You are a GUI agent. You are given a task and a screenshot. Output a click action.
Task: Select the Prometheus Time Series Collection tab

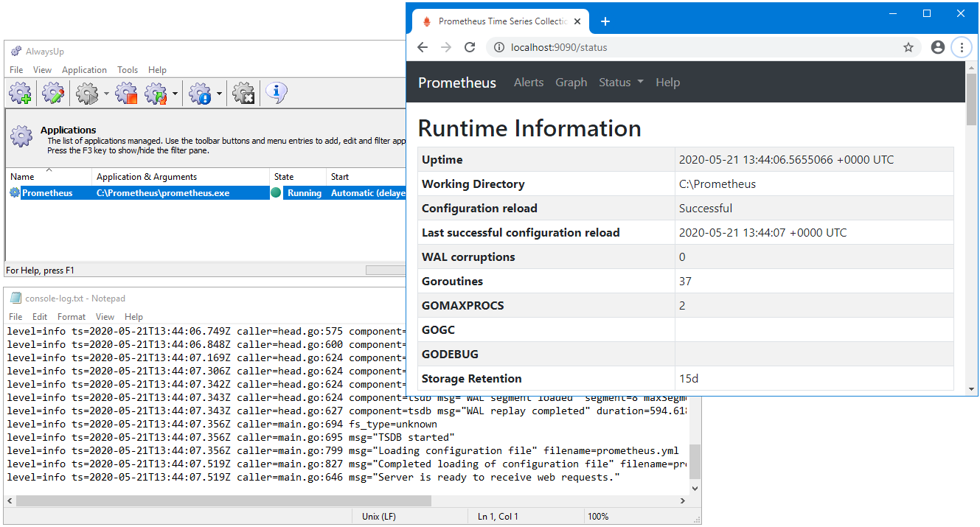501,21
